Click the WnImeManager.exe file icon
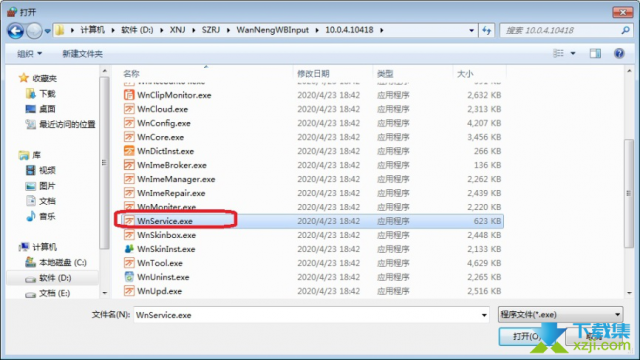This screenshot has height=360, width=640. point(129,179)
